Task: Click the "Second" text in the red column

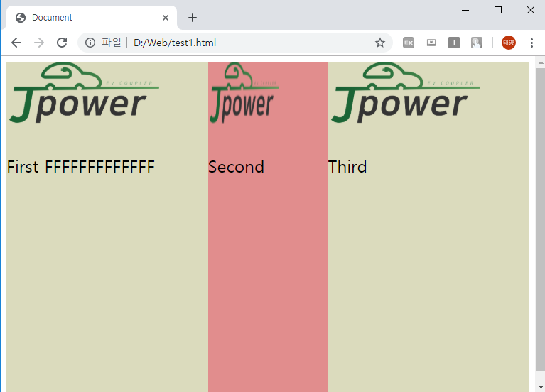Action: (x=237, y=167)
